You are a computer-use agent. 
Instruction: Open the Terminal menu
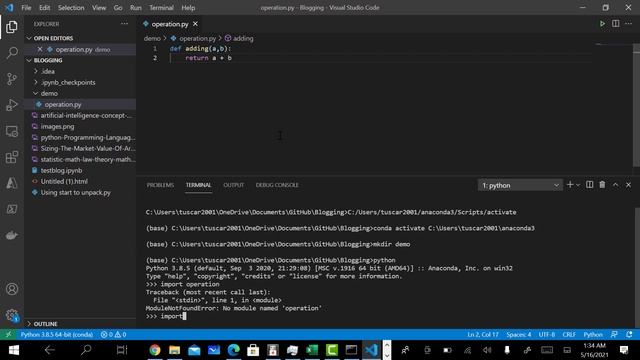[161, 8]
